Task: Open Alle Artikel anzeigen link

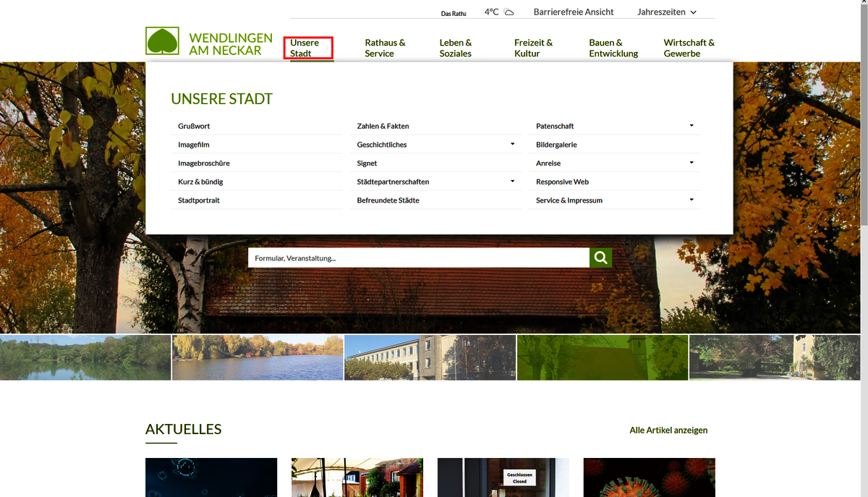Action: pyautogui.click(x=668, y=430)
